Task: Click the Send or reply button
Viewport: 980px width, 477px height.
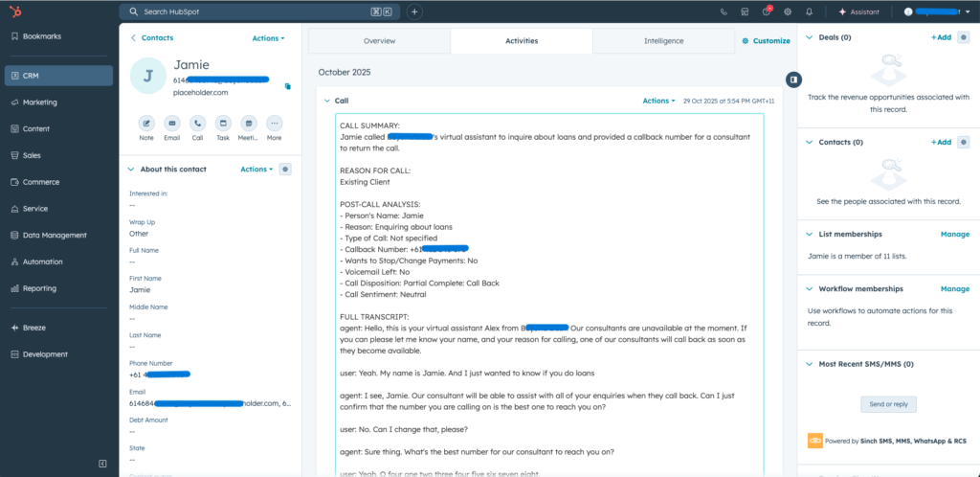Action: [888, 404]
